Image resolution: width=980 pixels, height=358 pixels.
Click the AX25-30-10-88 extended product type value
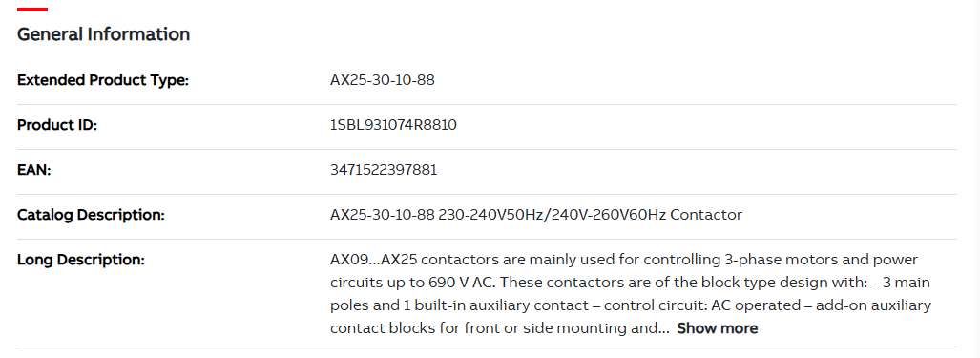[382, 80]
